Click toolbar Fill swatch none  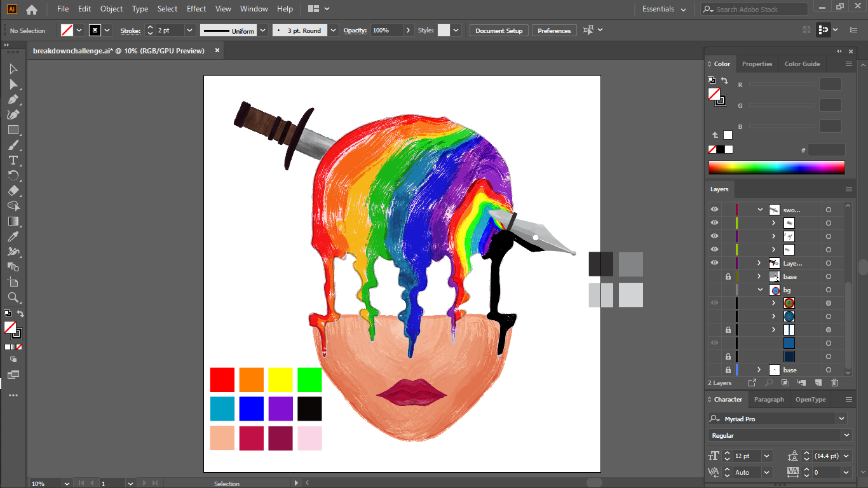point(10,327)
